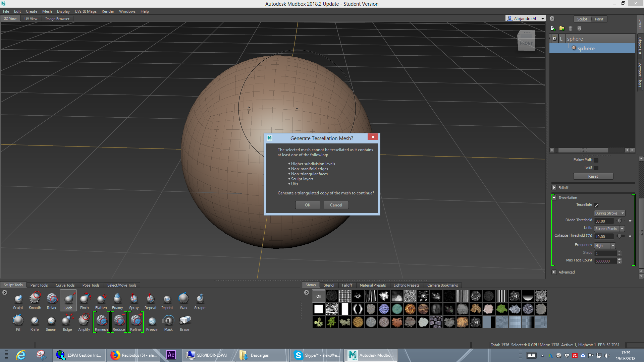Click the Max Face Count field
This screenshot has height=362, width=644.
click(605, 261)
